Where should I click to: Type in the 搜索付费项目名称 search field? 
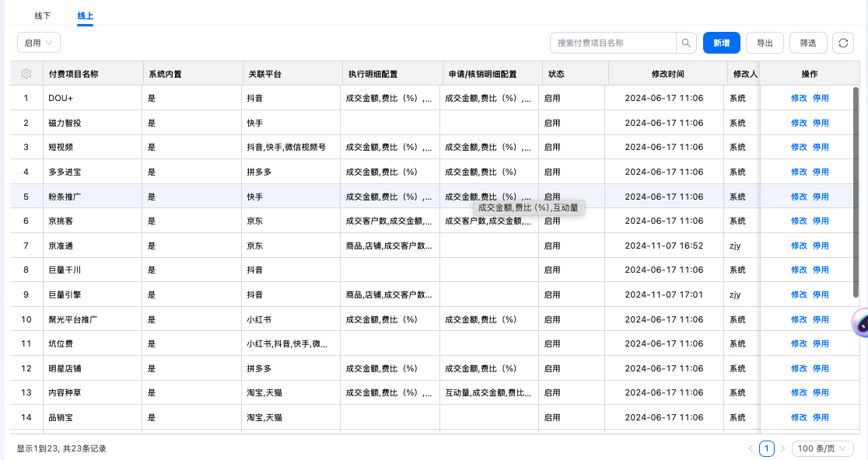[613, 43]
